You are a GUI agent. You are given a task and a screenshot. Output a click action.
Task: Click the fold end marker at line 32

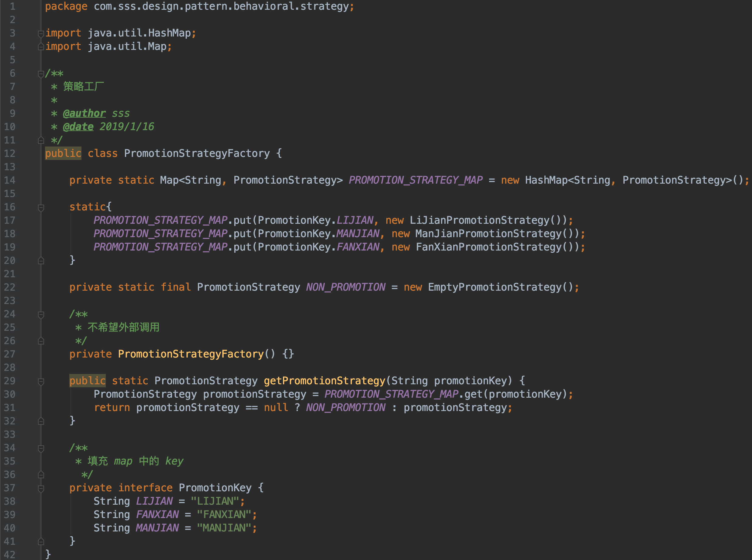pos(41,421)
